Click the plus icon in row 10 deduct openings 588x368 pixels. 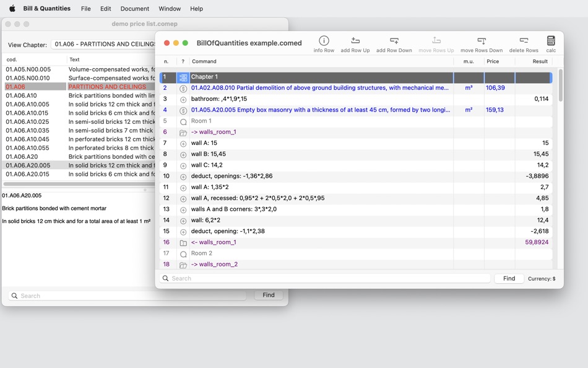[x=183, y=177]
